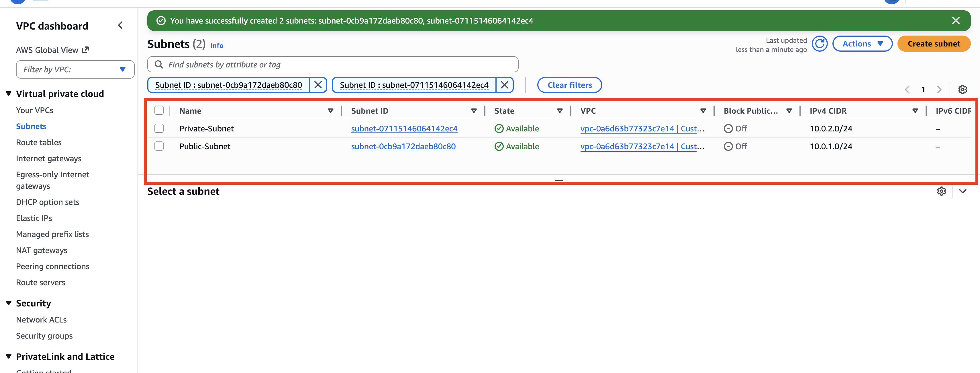Image resolution: width=980 pixels, height=373 pixels.
Task: Open the Filter by VPC dropdown
Action: (x=75, y=69)
